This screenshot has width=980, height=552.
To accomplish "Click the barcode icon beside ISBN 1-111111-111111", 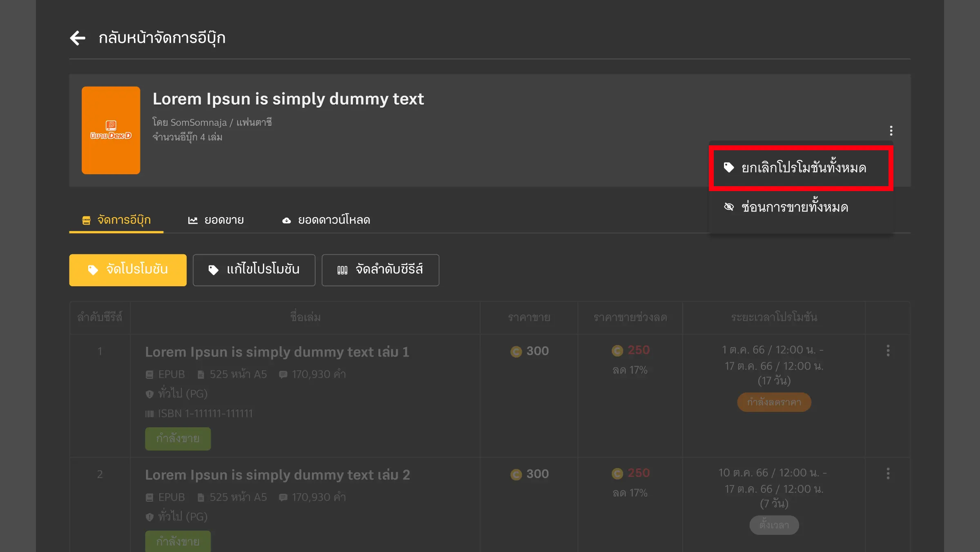I will (149, 414).
